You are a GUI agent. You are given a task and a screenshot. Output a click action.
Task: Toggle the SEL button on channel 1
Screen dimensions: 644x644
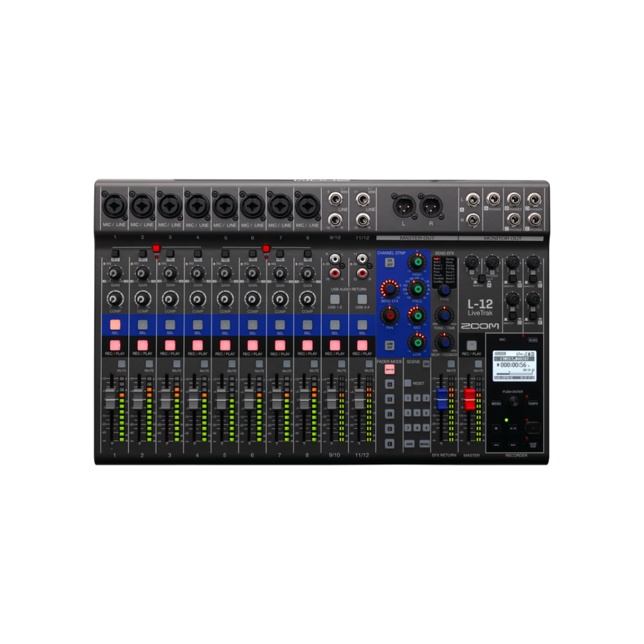coord(115,324)
